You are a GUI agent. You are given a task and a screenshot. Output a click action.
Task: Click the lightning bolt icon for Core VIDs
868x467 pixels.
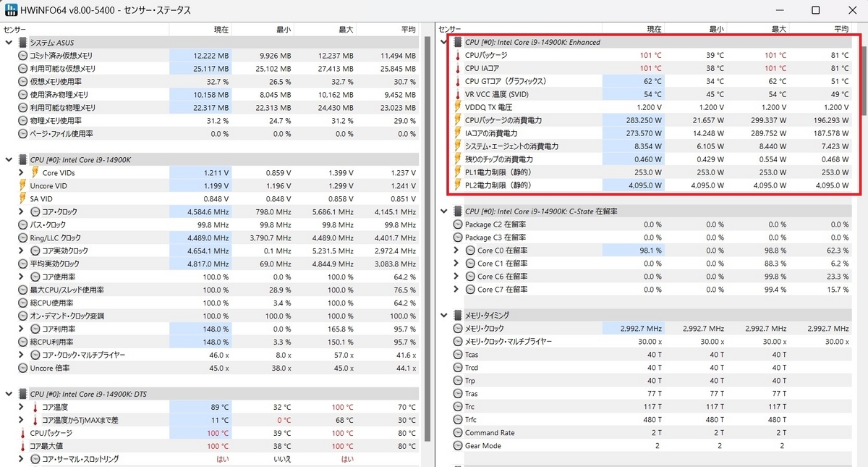(35, 173)
